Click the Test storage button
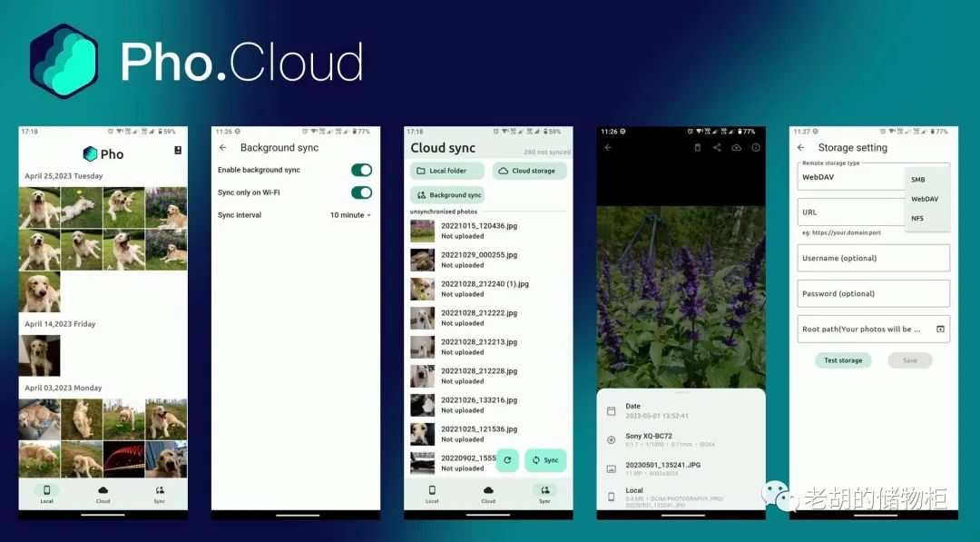The width and height of the screenshot is (980, 542). [x=843, y=360]
